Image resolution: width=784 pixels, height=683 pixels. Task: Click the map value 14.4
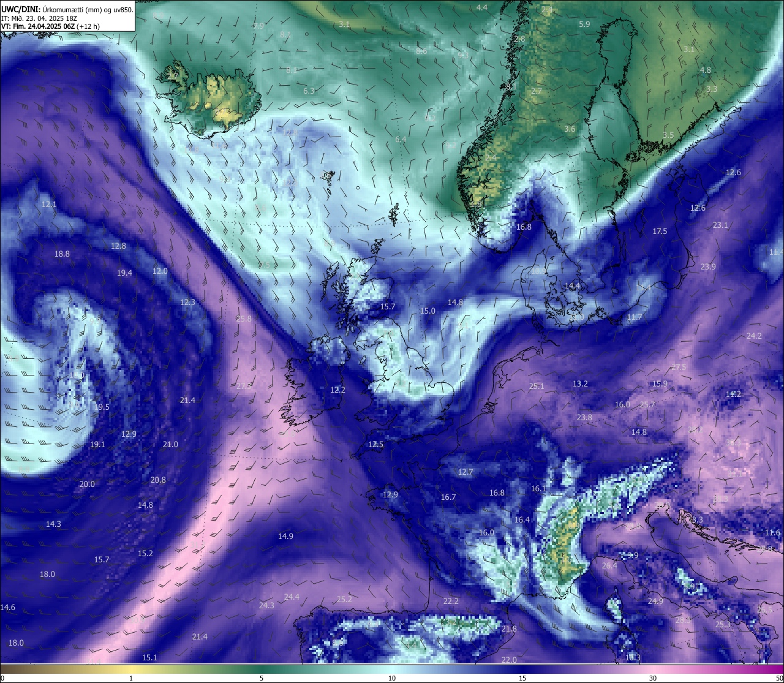pos(572,285)
